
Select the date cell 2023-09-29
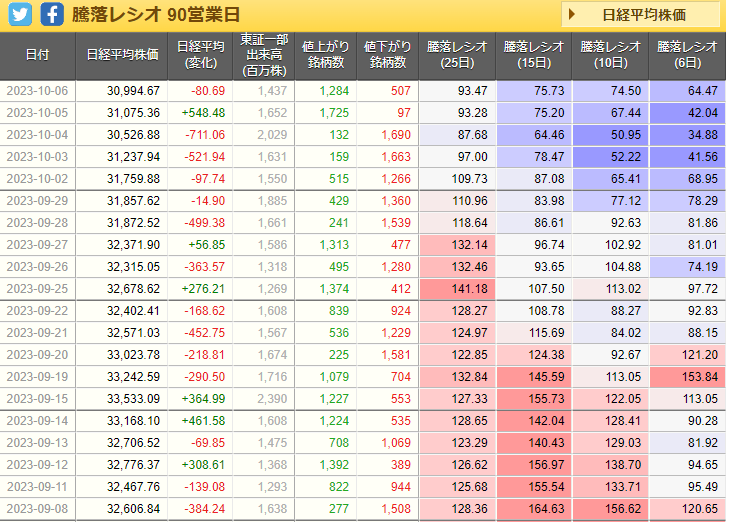pyautogui.click(x=37, y=201)
